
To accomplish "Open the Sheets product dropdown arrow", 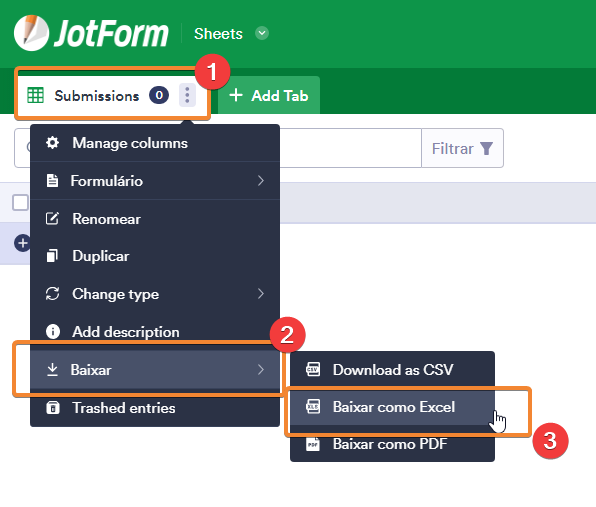I will (x=262, y=33).
